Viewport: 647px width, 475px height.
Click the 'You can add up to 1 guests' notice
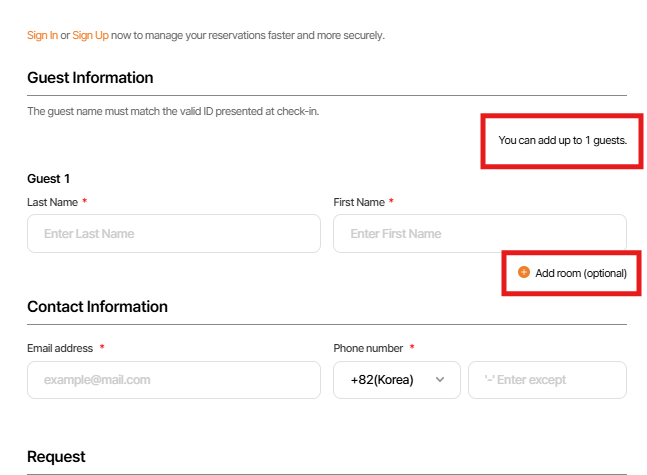[x=562, y=140]
